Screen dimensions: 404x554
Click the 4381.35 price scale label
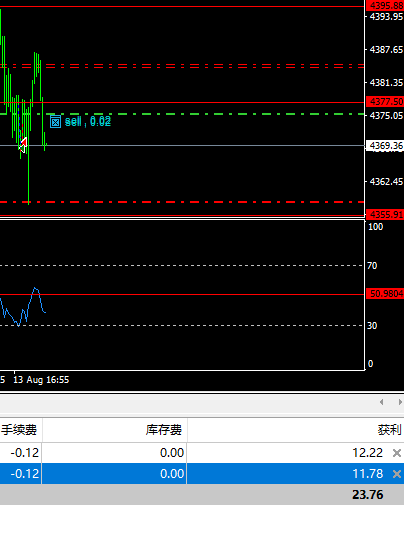(386, 83)
